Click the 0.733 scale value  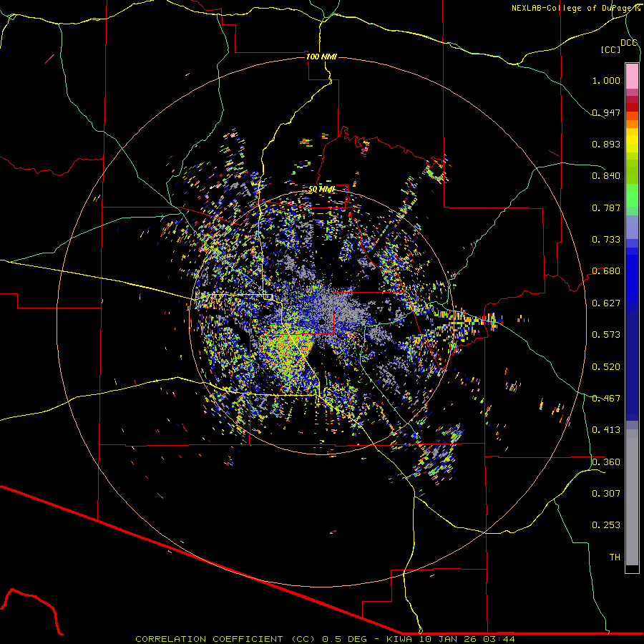pyautogui.click(x=606, y=240)
